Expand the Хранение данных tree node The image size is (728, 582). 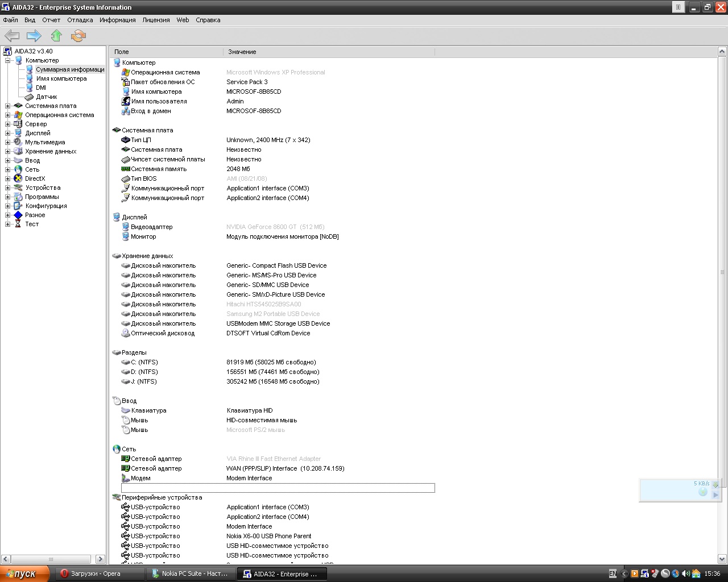(x=8, y=151)
